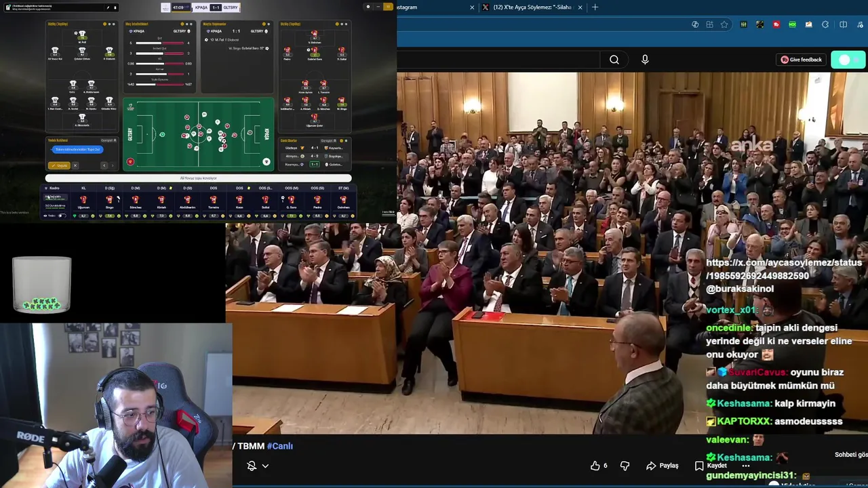Screen dimensions: 868x488
Task: Click the edit pencil icon in top-left bar
Action: click(x=108, y=7)
